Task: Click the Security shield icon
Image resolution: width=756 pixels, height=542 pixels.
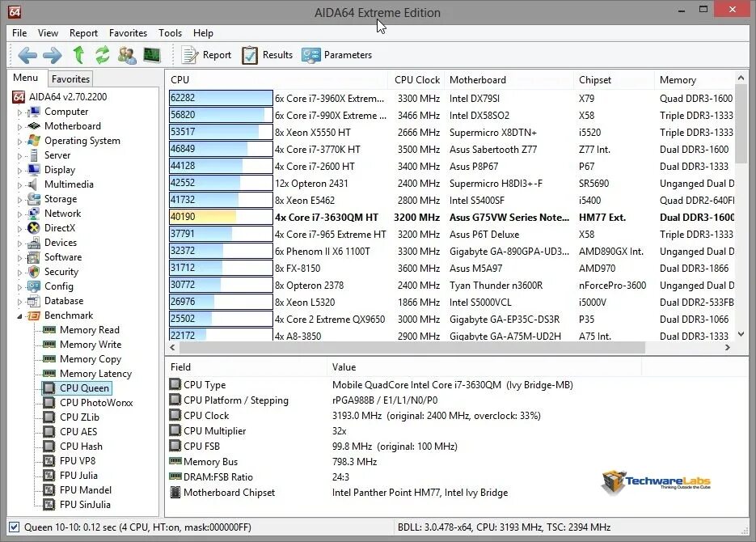Action: point(34,272)
